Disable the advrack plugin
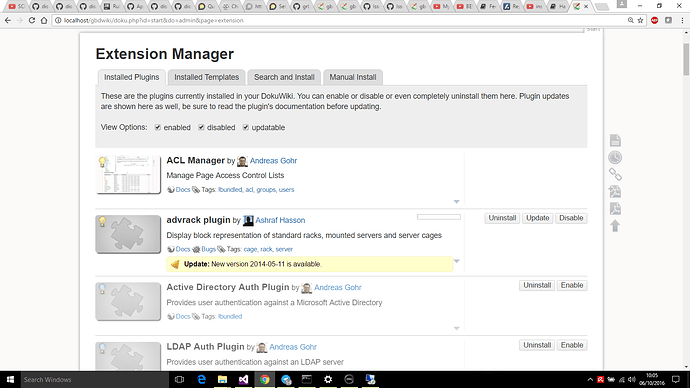 (571, 218)
